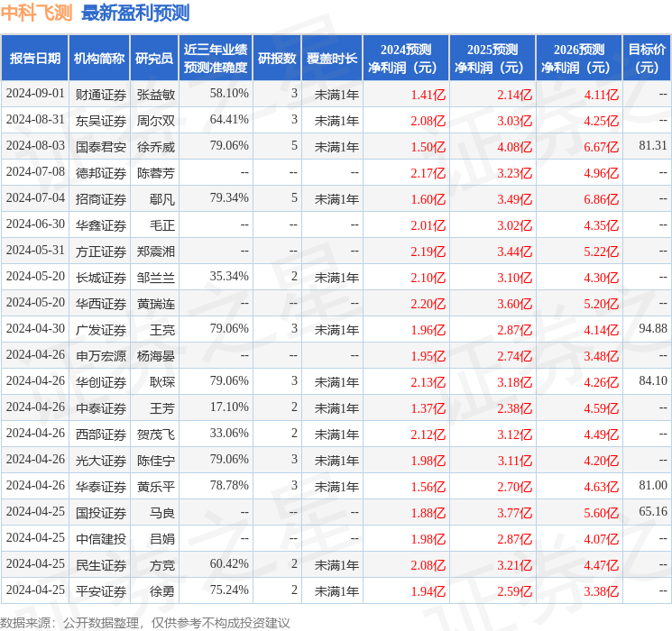672x631 pixels.
Task: Click the target price 84.10
Action: (653, 380)
